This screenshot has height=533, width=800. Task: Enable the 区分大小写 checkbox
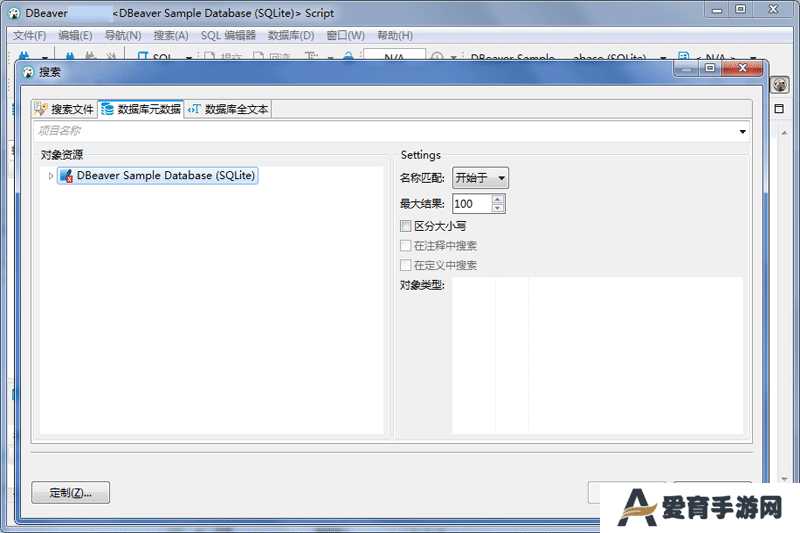pyautogui.click(x=406, y=226)
